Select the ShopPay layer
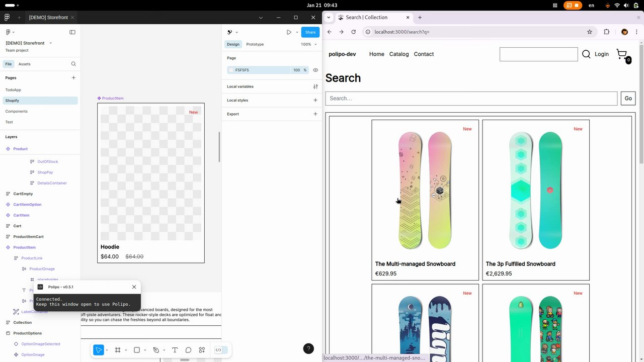The image size is (644, 362). [x=45, y=172]
